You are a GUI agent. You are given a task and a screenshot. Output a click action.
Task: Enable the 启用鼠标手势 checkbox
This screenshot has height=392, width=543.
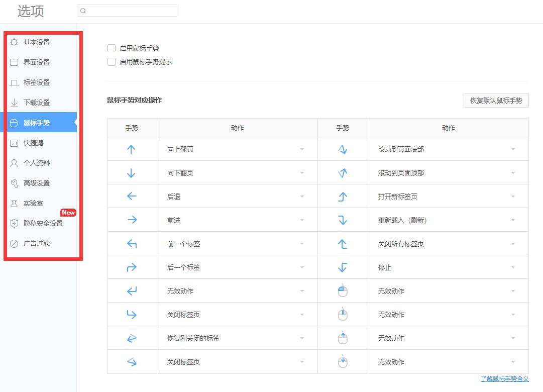111,48
